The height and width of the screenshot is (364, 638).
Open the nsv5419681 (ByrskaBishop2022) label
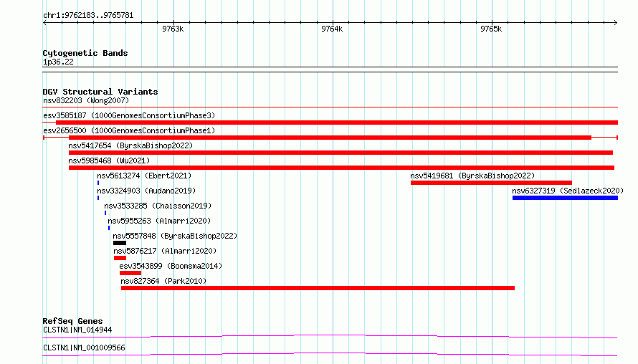point(472,176)
